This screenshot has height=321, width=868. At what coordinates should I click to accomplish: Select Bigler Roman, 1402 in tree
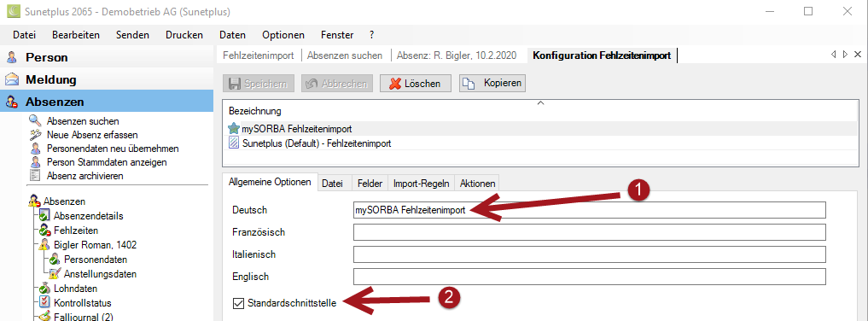(x=96, y=245)
